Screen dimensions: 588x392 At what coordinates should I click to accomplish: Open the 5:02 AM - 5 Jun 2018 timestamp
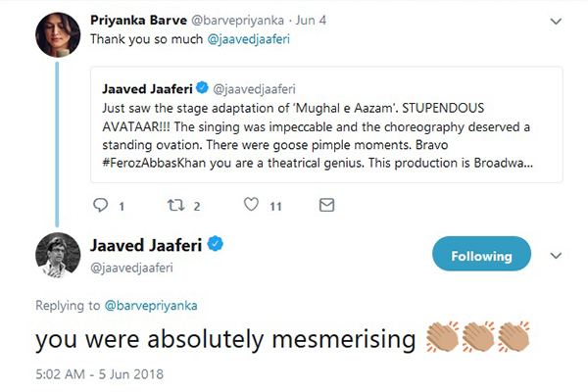pyautogui.click(x=99, y=374)
